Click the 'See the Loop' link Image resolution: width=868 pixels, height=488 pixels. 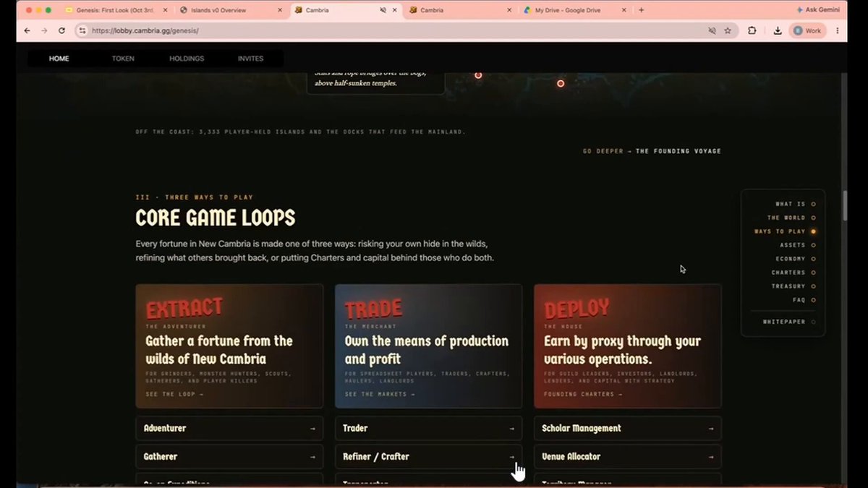pos(174,394)
